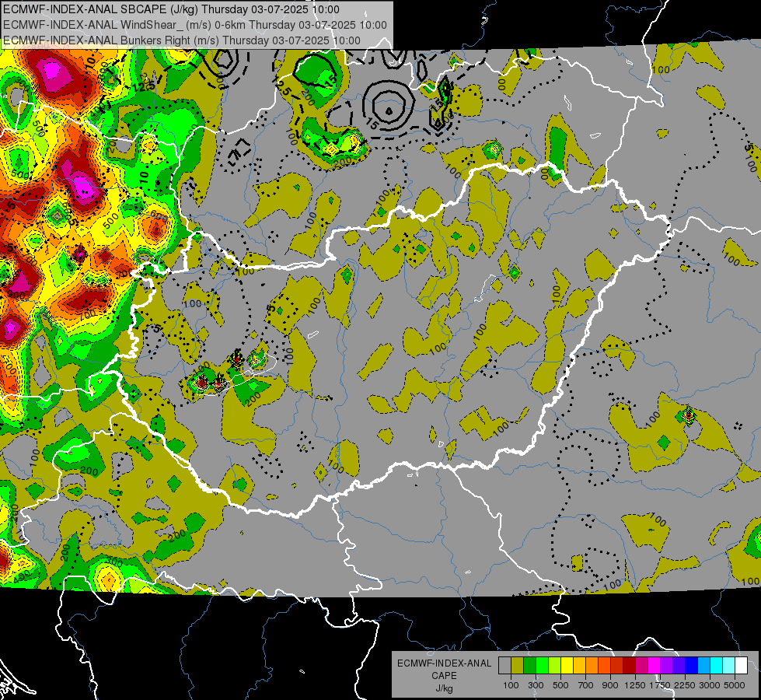Select the dark red legend swatch
The image size is (761, 700).
coord(630,665)
